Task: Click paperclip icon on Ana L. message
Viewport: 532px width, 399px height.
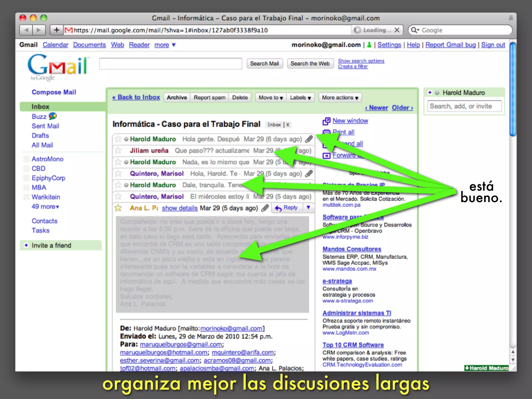Action: 265,208
